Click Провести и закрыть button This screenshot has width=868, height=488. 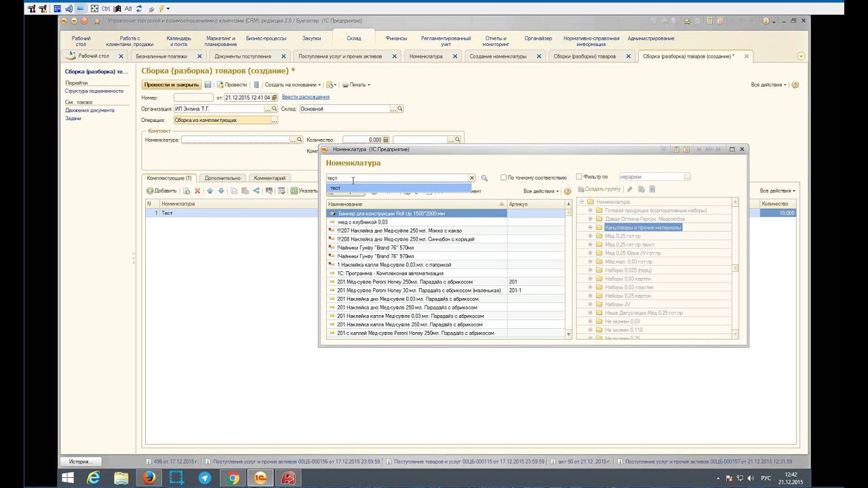click(172, 85)
